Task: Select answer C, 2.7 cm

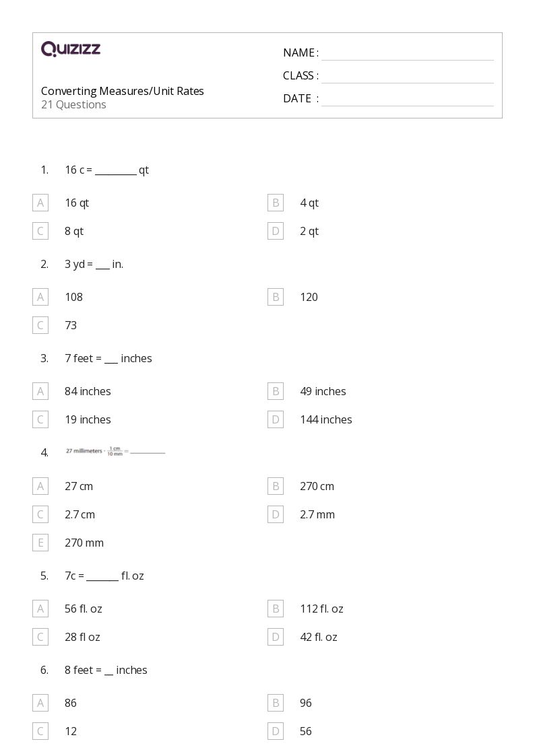Action: (x=40, y=514)
